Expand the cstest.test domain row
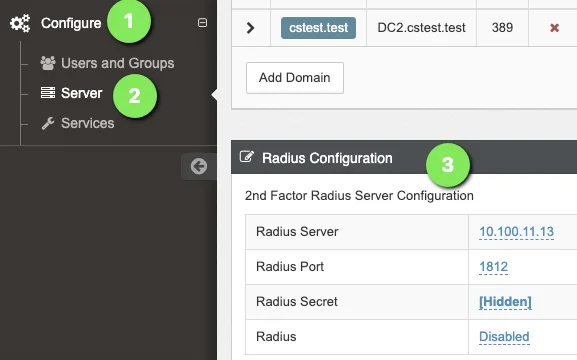 point(251,28)
